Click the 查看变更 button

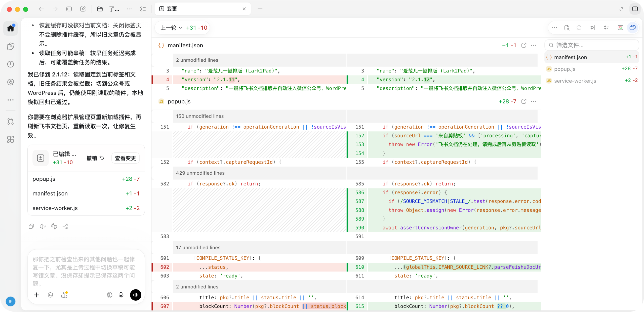(x=126, y=158)
